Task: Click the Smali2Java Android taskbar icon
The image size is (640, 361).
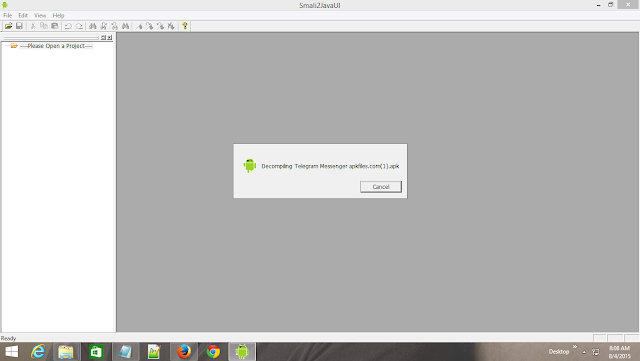Action: click(242, 352)
